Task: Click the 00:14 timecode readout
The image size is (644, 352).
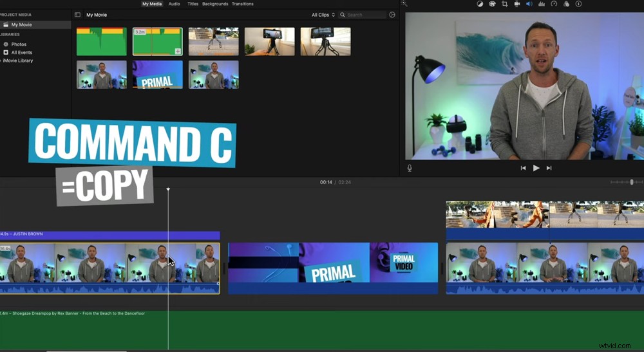Action: [326, 182]
